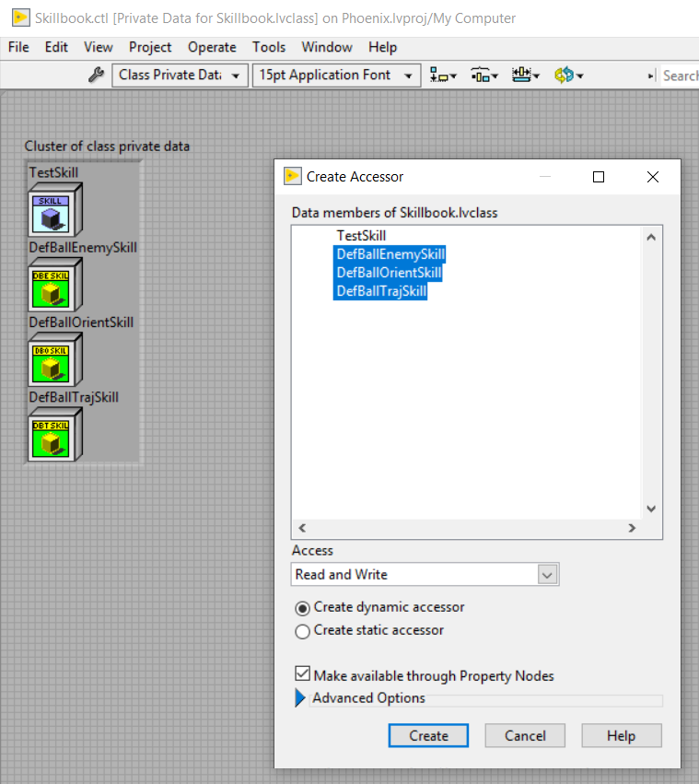Select the TestSkill class object icon

pos(55,210)
